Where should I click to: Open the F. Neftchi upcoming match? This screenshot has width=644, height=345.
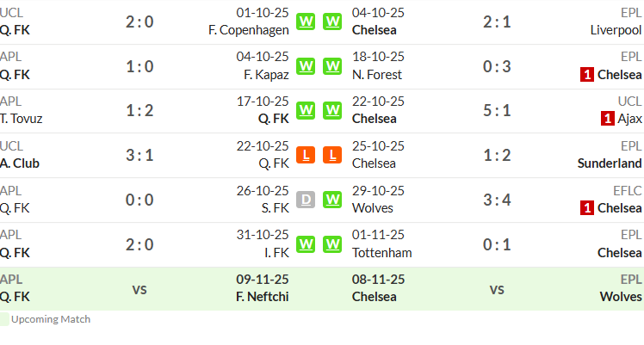tap(262, 297)
